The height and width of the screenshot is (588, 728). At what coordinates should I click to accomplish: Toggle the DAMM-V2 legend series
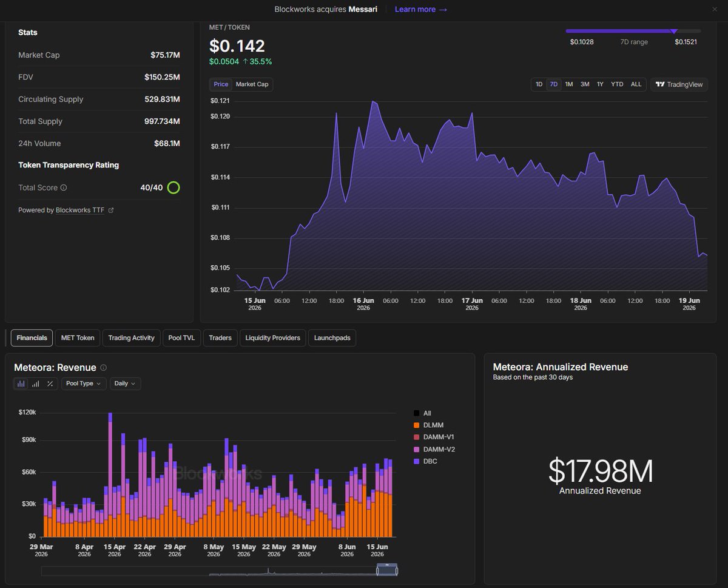(x=434, y=450)
